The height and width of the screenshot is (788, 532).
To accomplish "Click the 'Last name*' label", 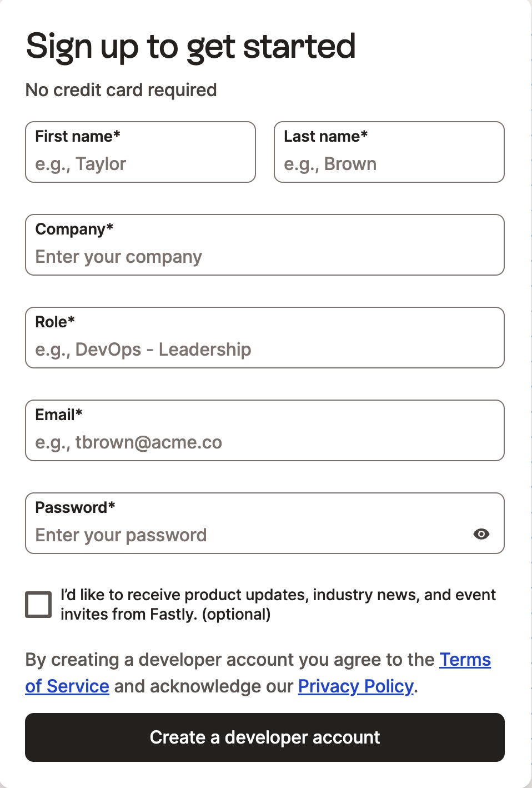I will [x=325, y=136].
